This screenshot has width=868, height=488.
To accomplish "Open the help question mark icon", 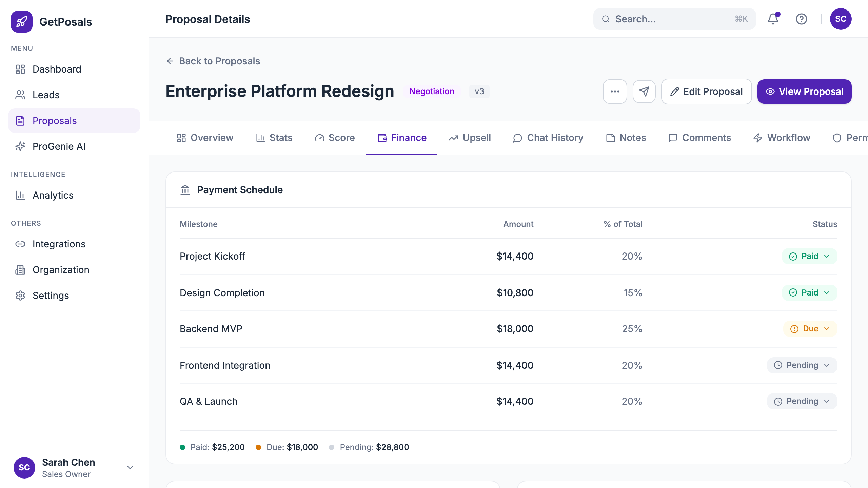I will pyautogui.click(x=802, y=19).
